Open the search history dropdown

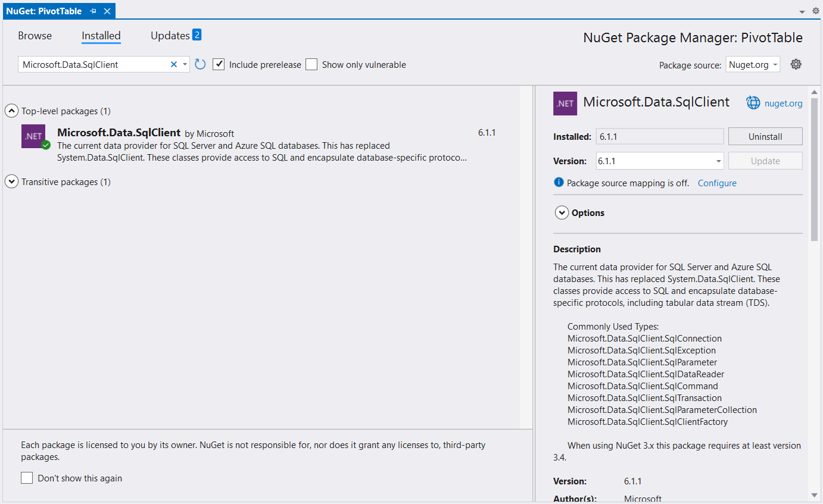tap(185, 64)
